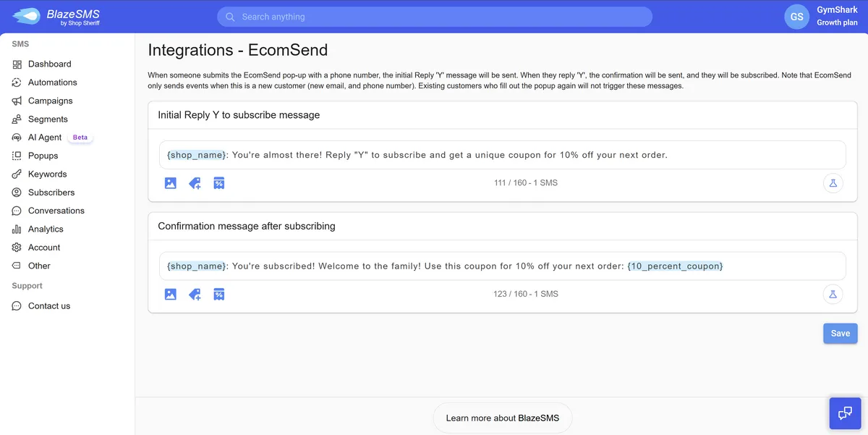Save the EcomSend integration settings
The width and height of the screenshot is (868, 435).
point(840,333)
